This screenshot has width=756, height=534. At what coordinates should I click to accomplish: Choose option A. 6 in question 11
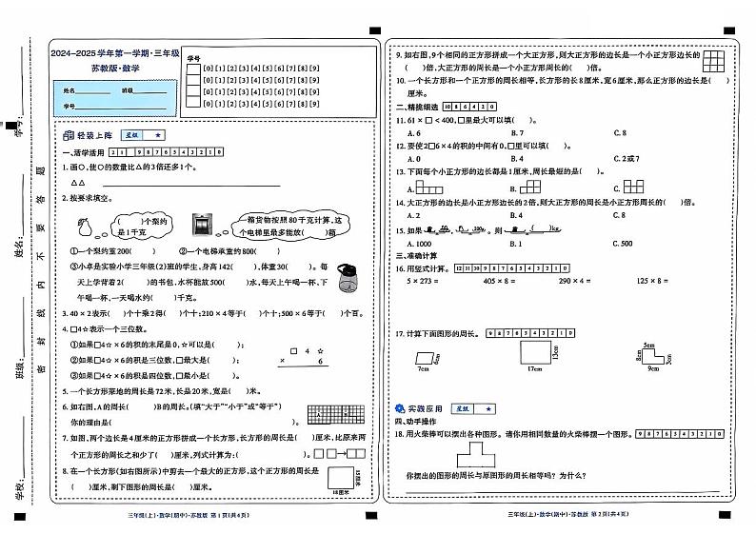[x=414, y=133]
